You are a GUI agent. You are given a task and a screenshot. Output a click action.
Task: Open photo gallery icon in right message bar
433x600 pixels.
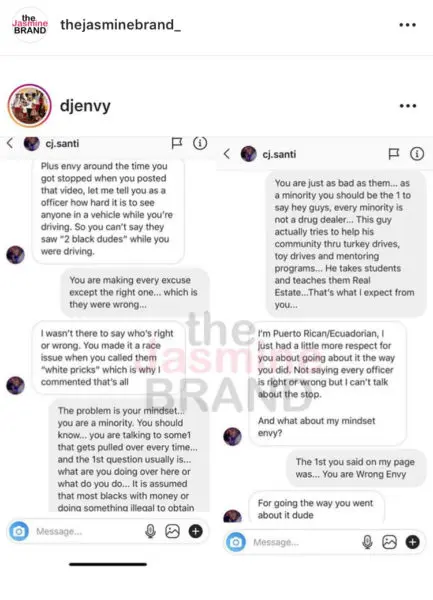[x=389, y=542]
